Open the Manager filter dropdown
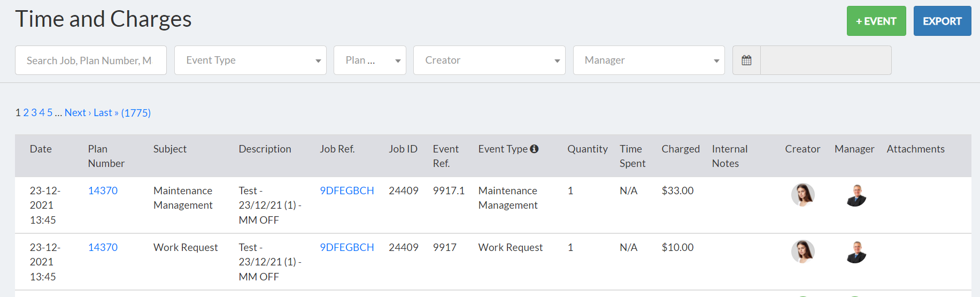This screenshot has width=980, height=297. pos(649,60)
